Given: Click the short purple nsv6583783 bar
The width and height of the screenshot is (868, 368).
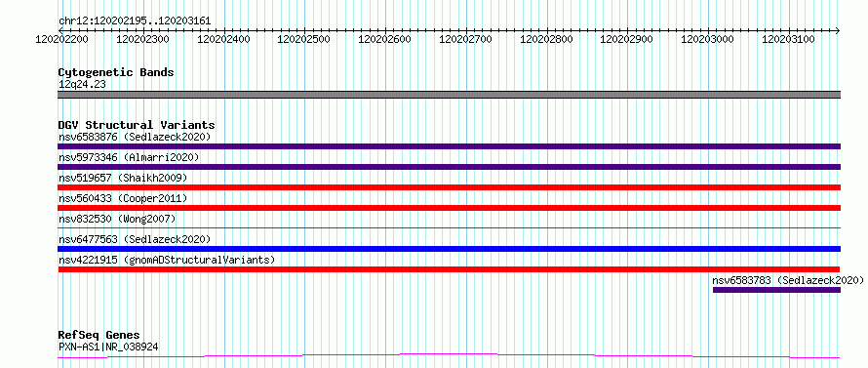Looking at the screenshot, I should [x=776, y=290].
